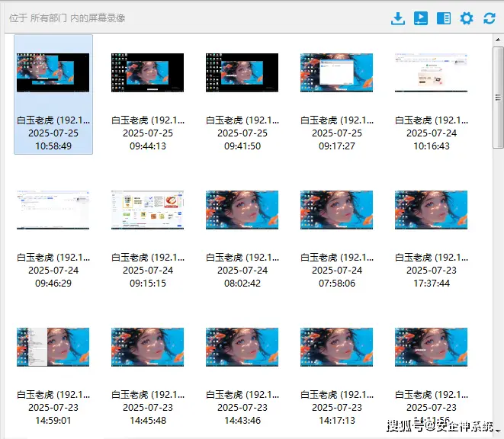Select the 2025-07-25 09:44:13 recording thumbnail
The height and width of the screenshot is (439, 504).
pyautogui.click(x=147, y=73)
